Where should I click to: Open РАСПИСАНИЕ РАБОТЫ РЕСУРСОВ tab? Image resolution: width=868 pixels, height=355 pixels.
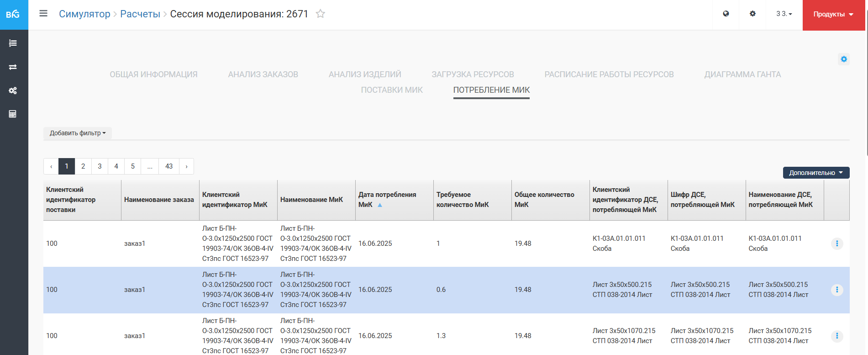(609, 74)
